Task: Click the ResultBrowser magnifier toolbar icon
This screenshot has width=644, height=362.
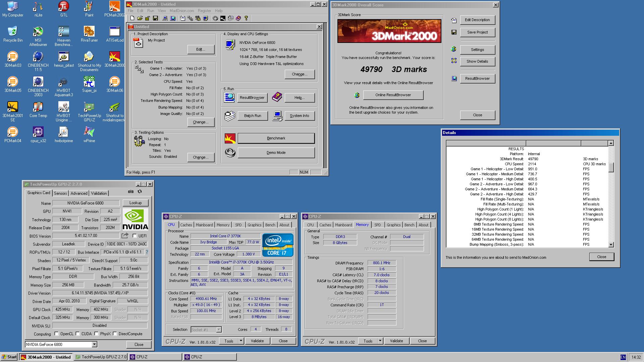Action: pyautogui.click(x=173, y=18)
